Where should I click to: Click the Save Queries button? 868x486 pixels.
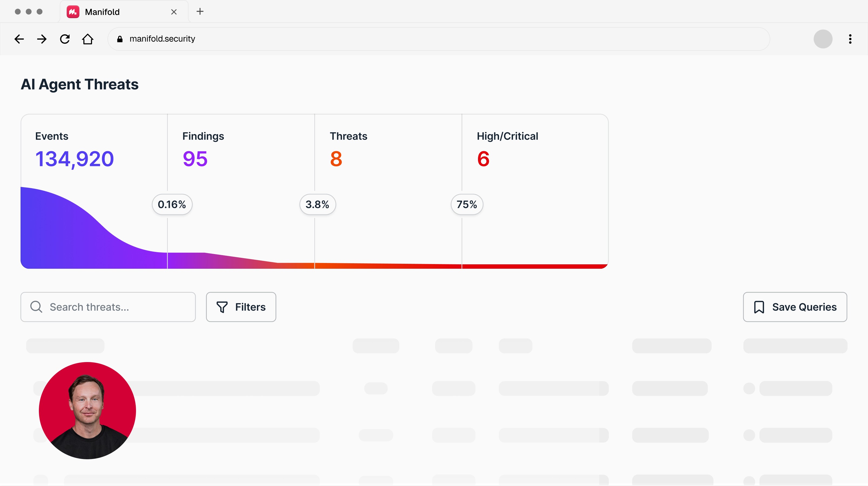pyautogui.click(x=795, y=307)
